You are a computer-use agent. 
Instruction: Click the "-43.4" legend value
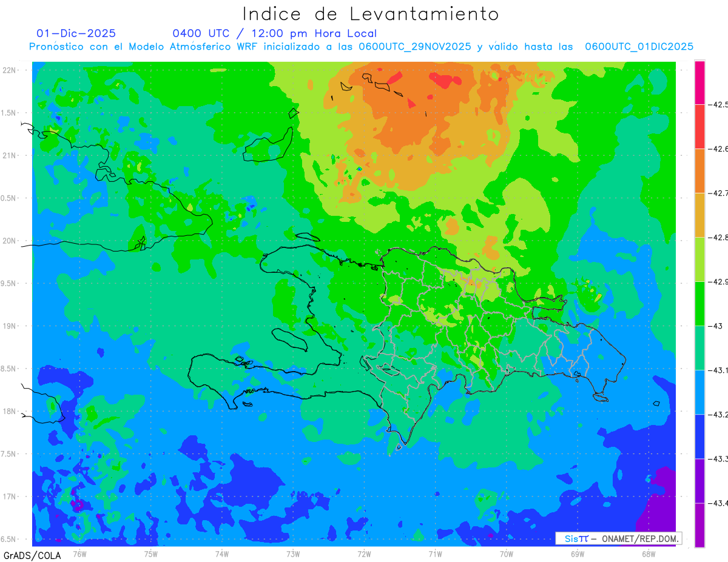pyautogui.click(x=718, y=503)
